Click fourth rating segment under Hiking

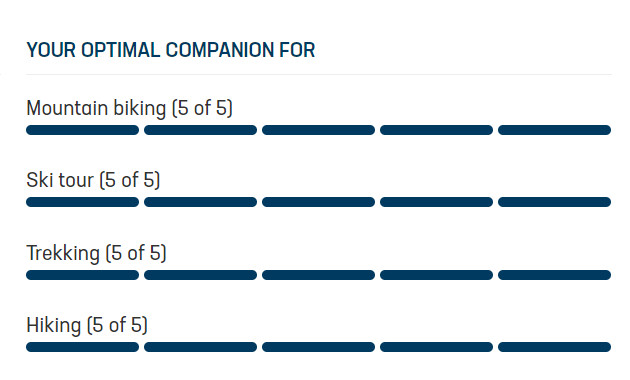pyautogui.click(x=436, y=347)
